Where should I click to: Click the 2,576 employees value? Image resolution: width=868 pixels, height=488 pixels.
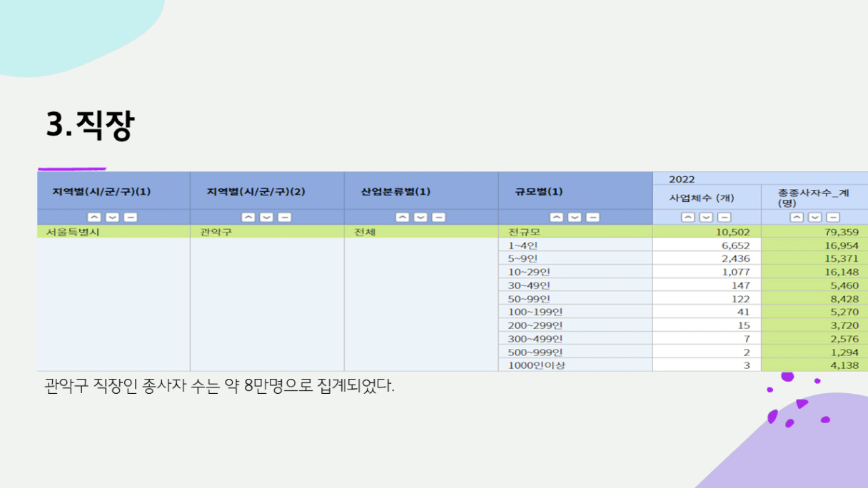pos(844,338)
